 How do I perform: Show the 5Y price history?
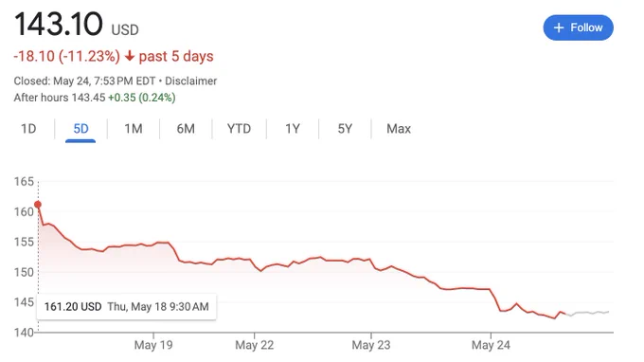(345, 129)
